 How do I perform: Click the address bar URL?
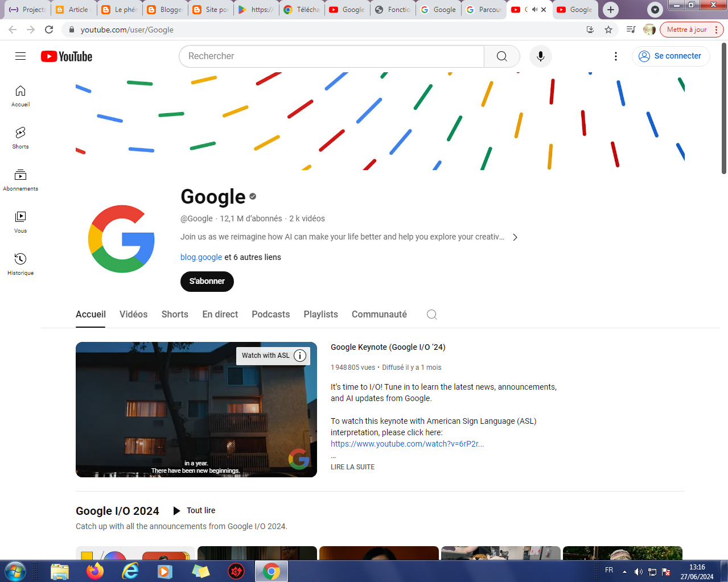coord(127,30)
